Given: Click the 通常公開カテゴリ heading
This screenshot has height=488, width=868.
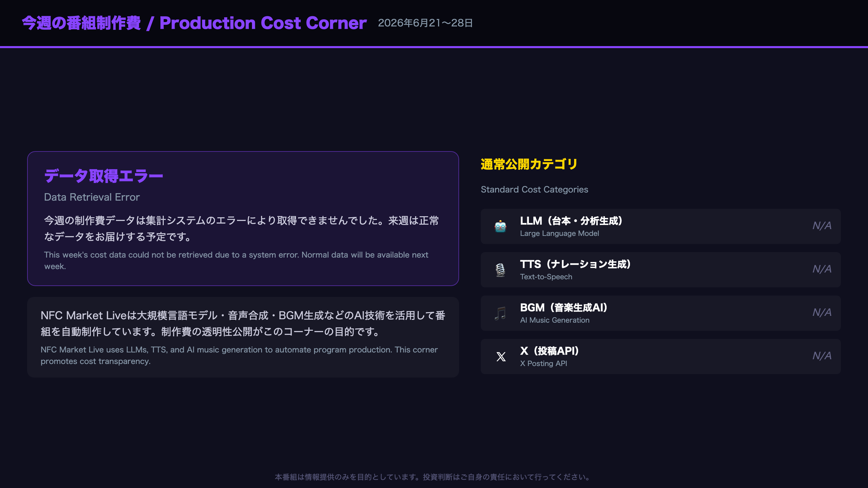Looking at the screenshot, I should 529,164.
